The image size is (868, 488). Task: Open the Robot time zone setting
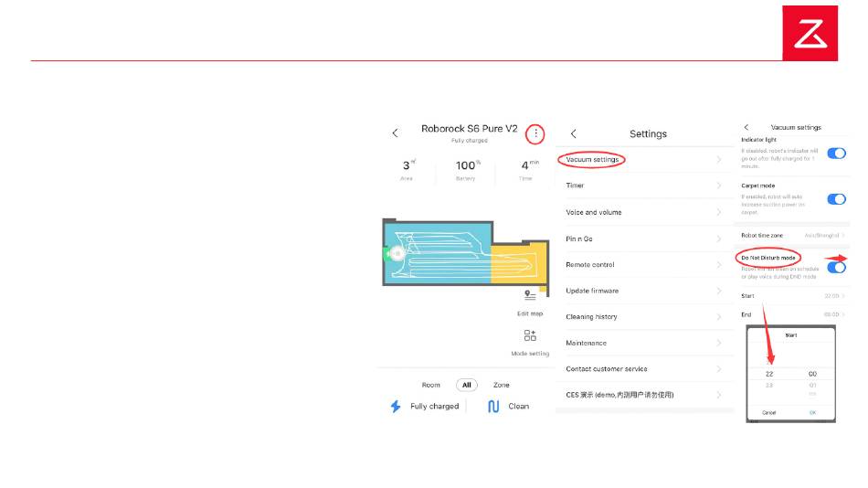[x=792, y=236]
